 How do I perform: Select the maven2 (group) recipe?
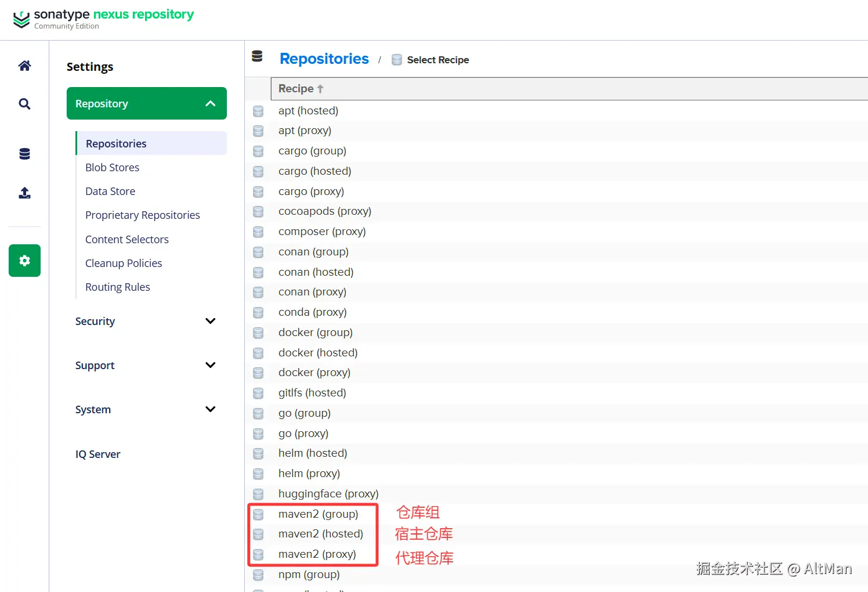click(319, 514)
